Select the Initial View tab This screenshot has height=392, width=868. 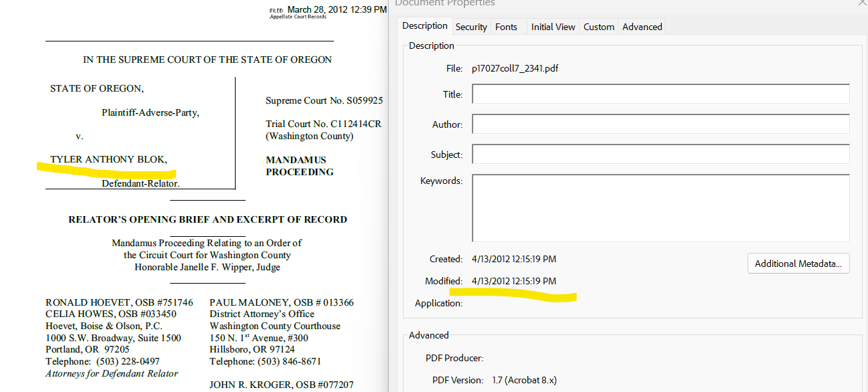[x=553, y=26]
